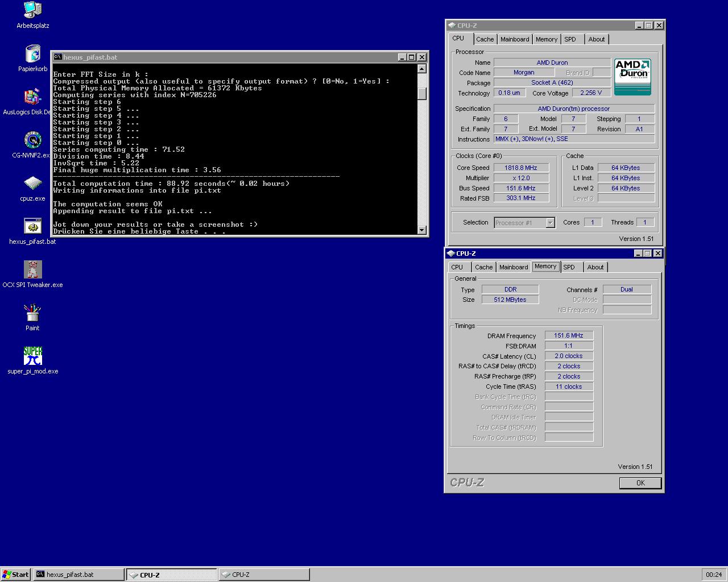Click the Instructions field MMX, 3DNow!, SSE

[574, 139]
